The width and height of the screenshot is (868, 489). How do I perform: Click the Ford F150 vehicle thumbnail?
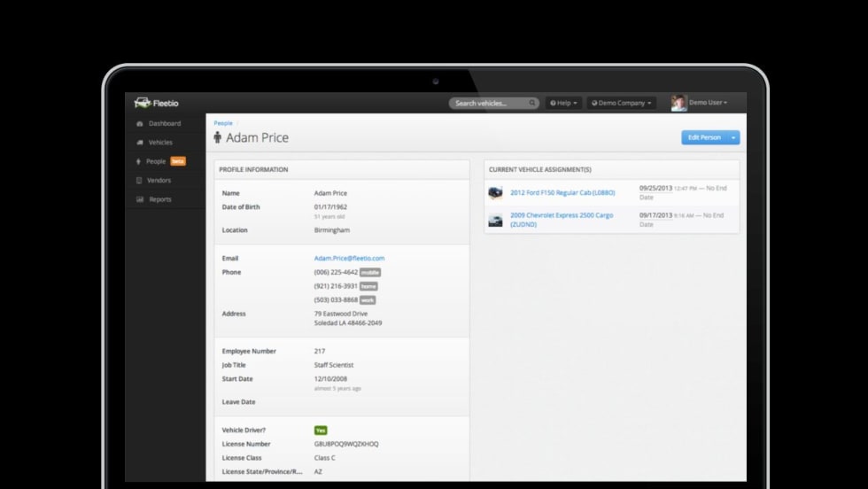click(x=495, y=192)
